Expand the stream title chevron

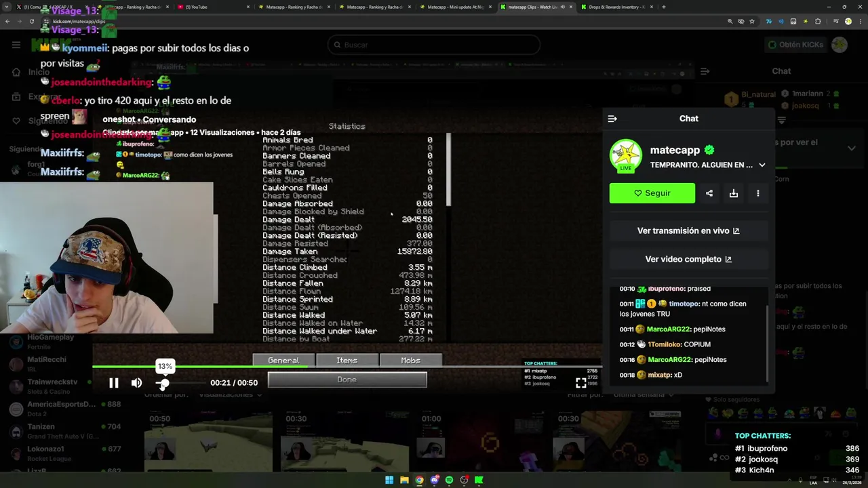(762, 165)
